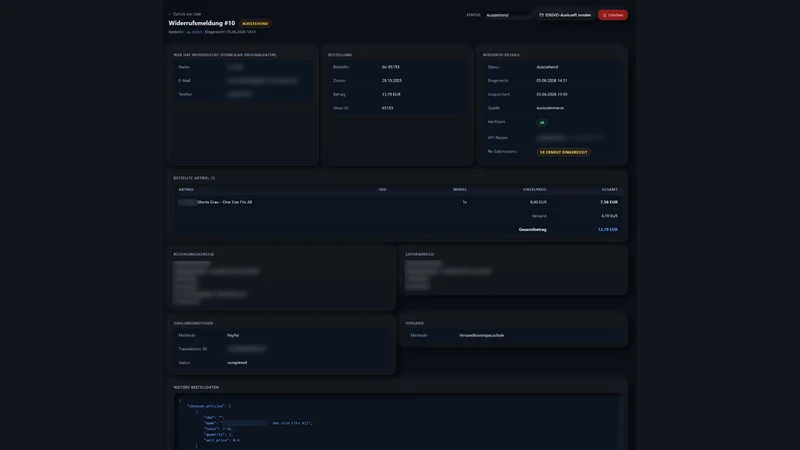Click the '5X ERNEUT EINGEREICHT' badge

[563, 152]
